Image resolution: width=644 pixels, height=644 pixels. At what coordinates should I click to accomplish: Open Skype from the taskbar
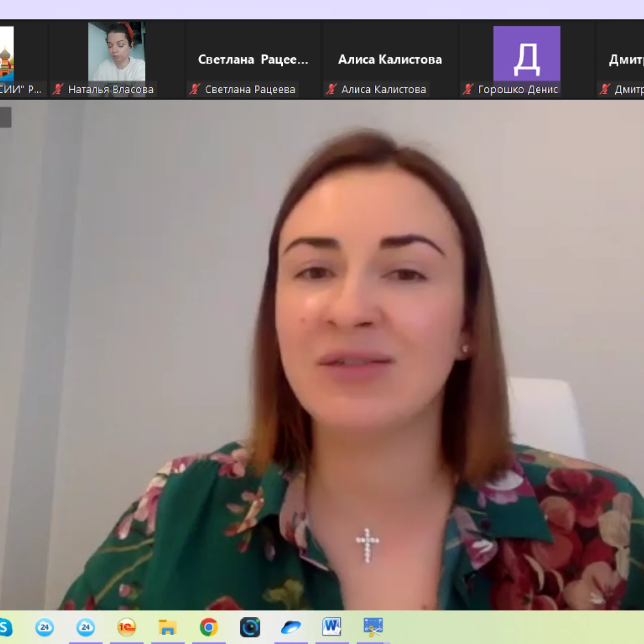5,627
